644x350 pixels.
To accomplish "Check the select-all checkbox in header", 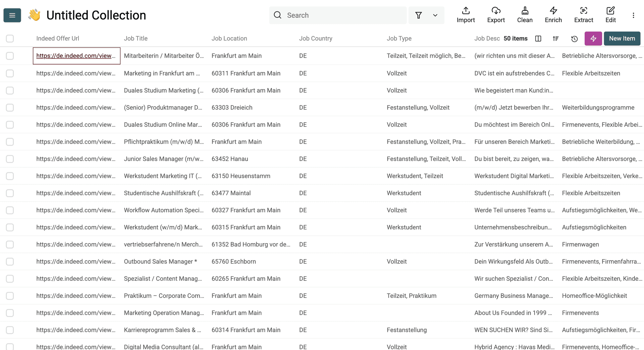I will (10, 38).
